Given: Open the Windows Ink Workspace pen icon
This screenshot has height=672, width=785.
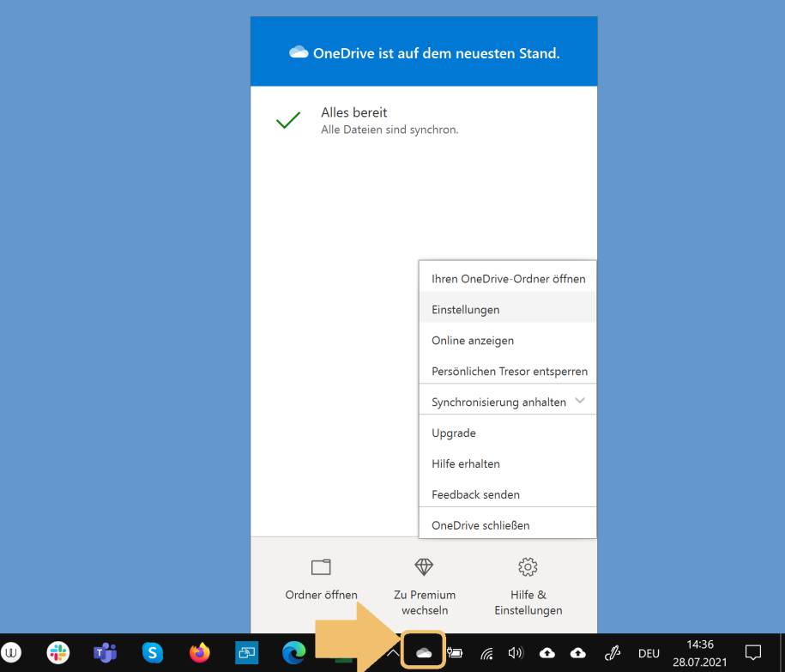Looking at the screenshot, I should [x=612, y=652].
